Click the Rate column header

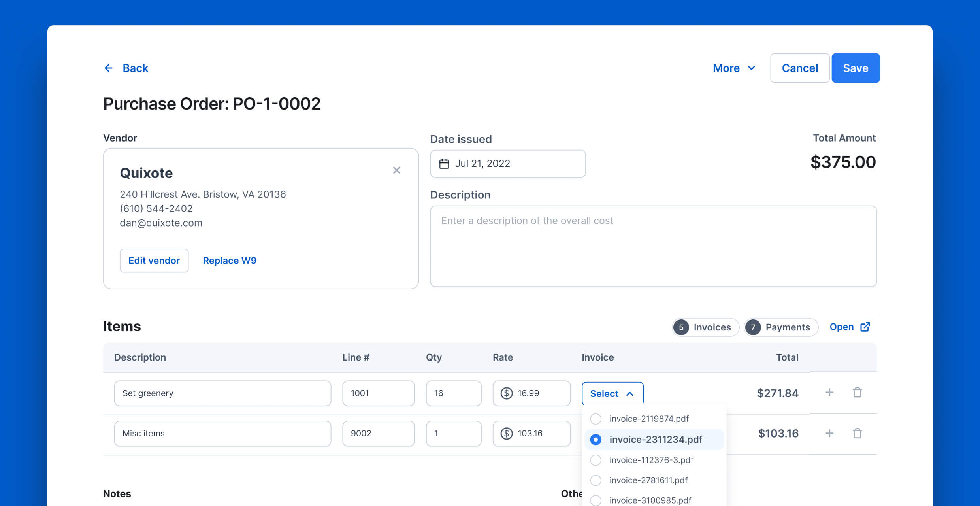coord(503,357)
